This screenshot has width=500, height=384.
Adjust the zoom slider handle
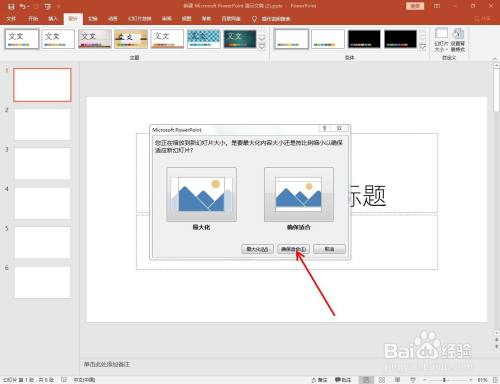[x=444, y=380]
